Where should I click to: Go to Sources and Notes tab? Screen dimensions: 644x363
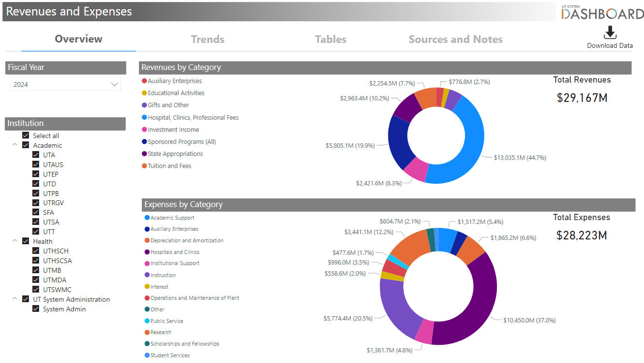click(455, 40)
